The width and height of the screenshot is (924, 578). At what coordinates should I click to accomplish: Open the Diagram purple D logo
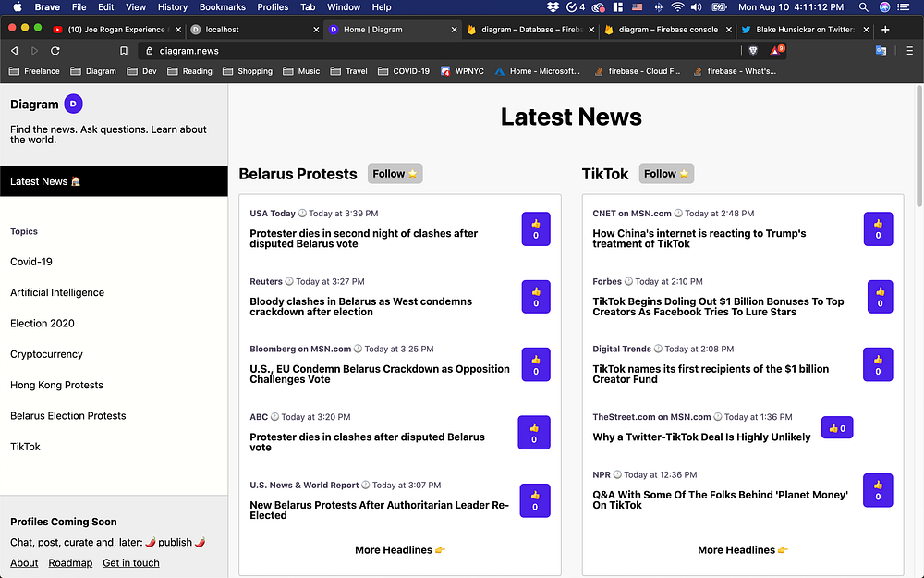pyautogui.click(x=74, y=105)
